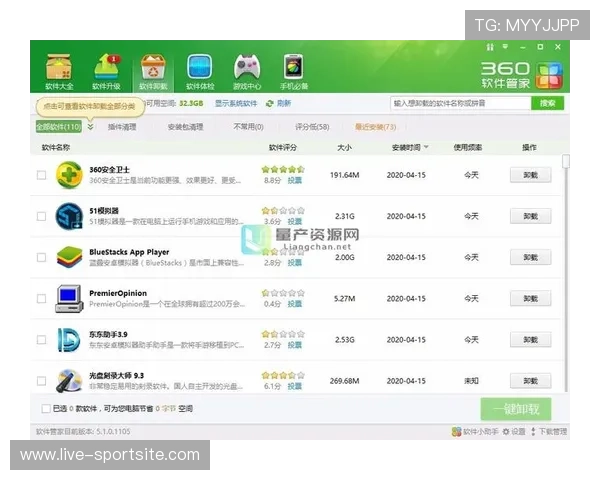Open 设置 gear in status bar
This screenshot has height=480, width=600.
click(x=514, y=432)
